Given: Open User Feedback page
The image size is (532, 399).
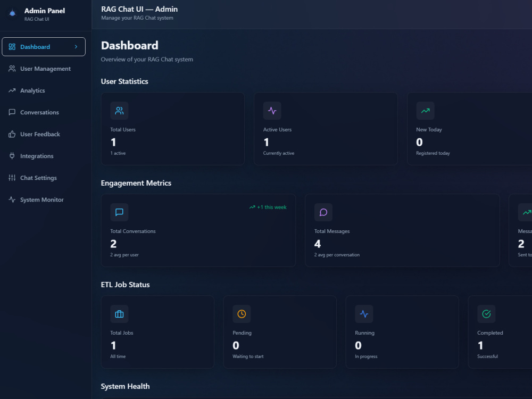Looking at the screenshot, I should pos(44,134).
